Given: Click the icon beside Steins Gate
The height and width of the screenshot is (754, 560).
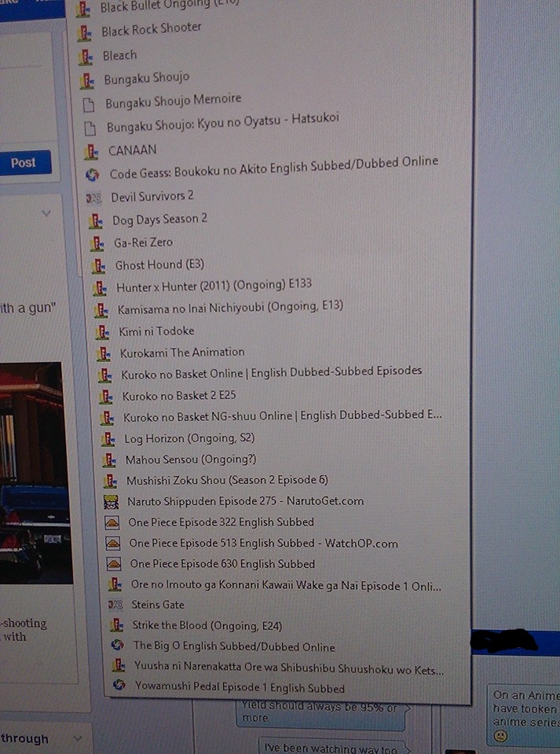Looking at the screenshot, I should point(115,606).
